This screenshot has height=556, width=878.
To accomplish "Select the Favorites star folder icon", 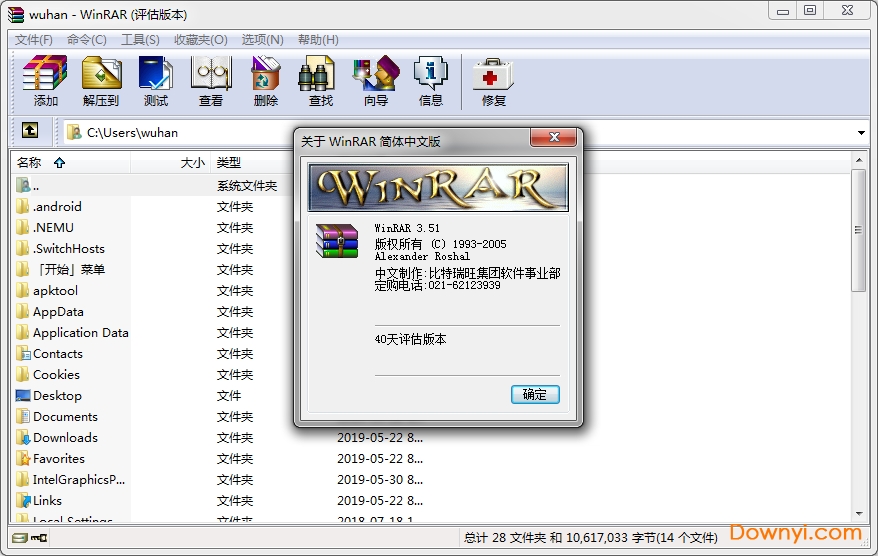I will 23,459.
